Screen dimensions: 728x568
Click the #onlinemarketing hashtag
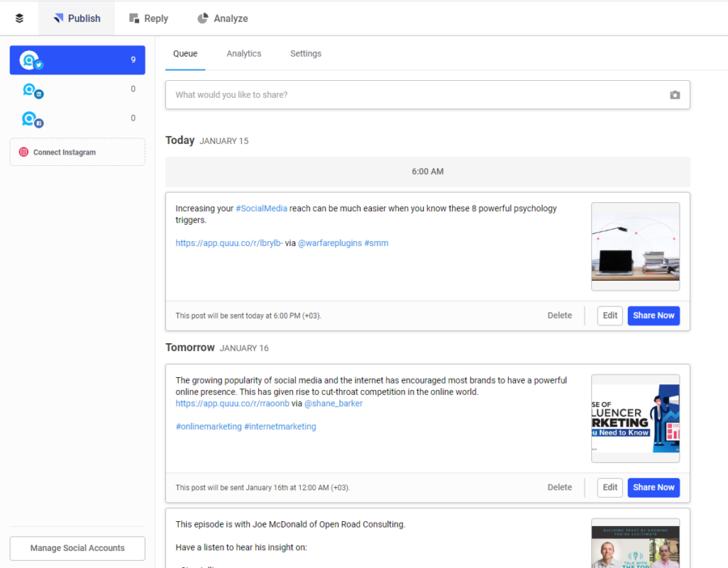(x=209, y=426)
